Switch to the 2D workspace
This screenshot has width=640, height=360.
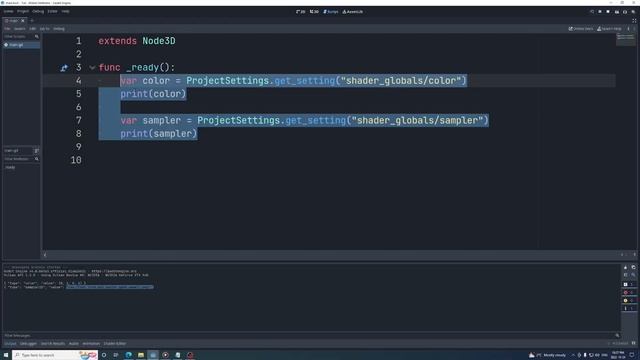301,12
